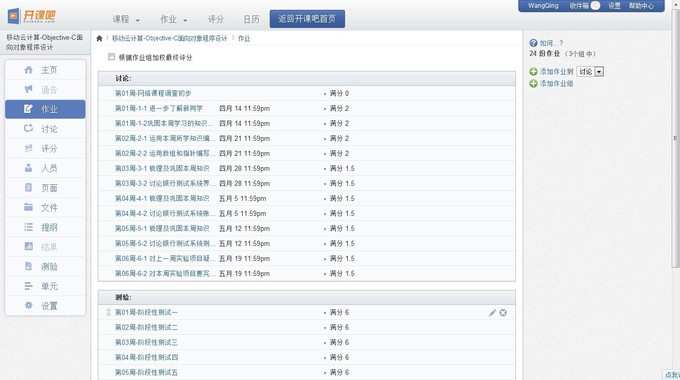Click the green plus icon beside 添加作业组
680x380 pixels.
pos(533,83)
